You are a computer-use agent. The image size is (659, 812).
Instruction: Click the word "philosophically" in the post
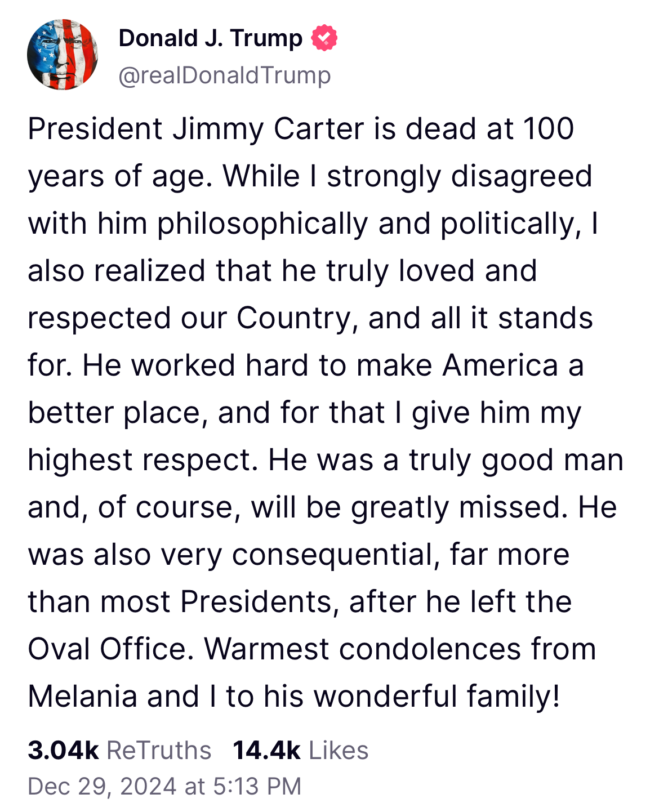coord(262,224)
